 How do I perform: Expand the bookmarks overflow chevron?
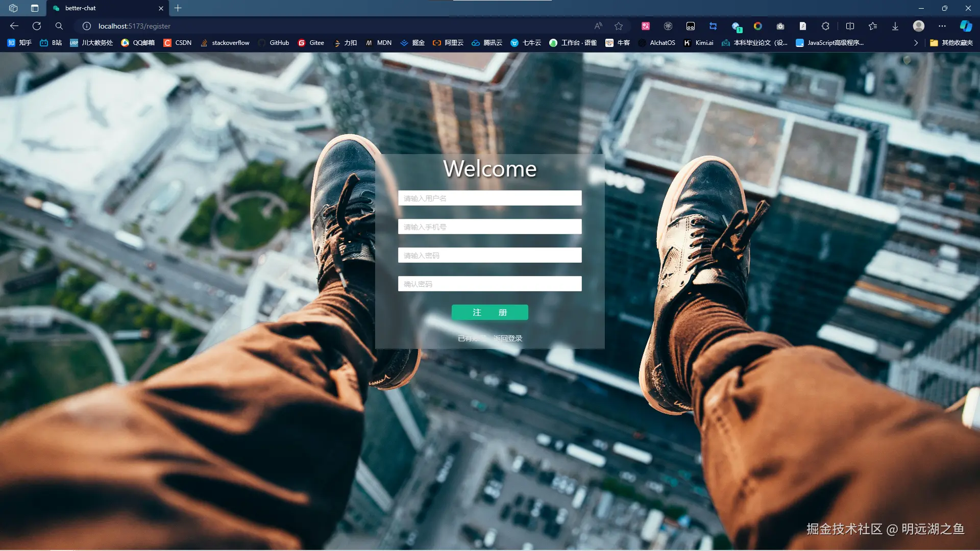[x=916, y=43]
